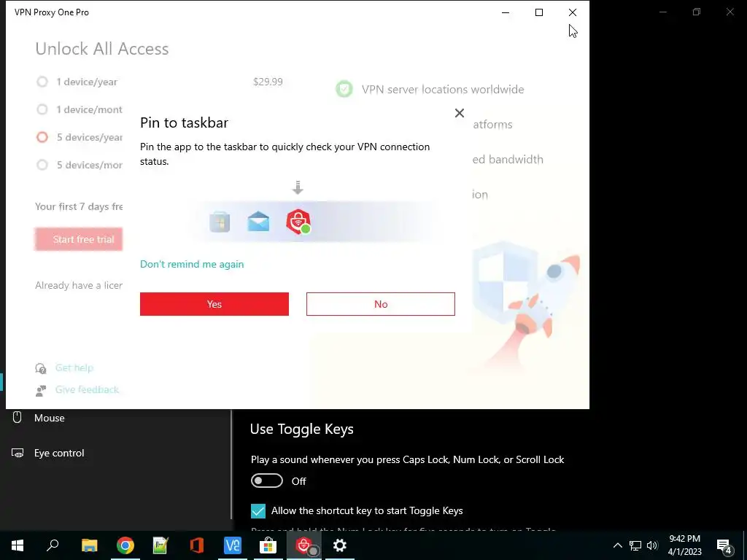Click the volume speaker icon in tray
Viewport: 747px width, 560px height.
652,545
